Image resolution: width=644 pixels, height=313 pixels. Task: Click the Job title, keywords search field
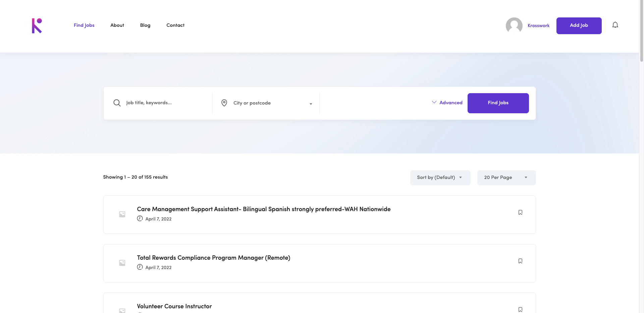point(166,103)
